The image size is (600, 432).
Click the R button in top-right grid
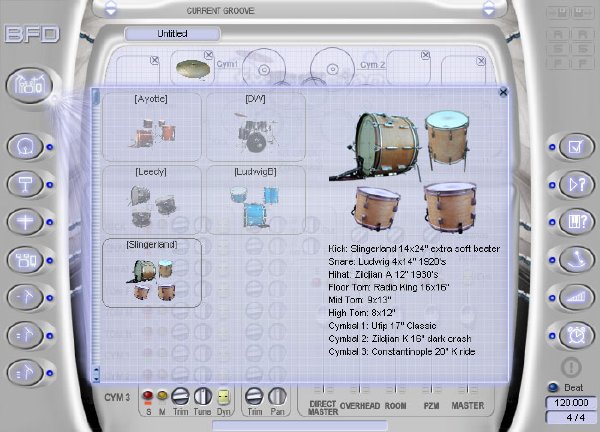[582, 35]
